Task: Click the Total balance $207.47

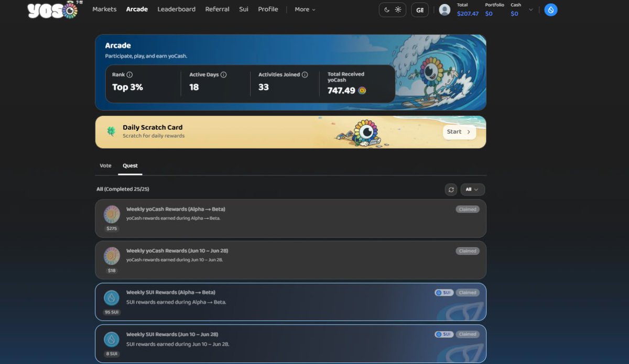Action: (468, 14)
